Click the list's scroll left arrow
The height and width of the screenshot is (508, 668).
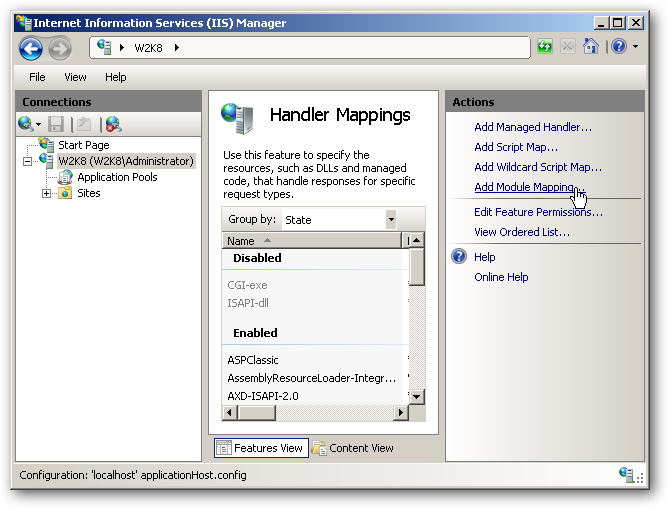pos(230,413)
